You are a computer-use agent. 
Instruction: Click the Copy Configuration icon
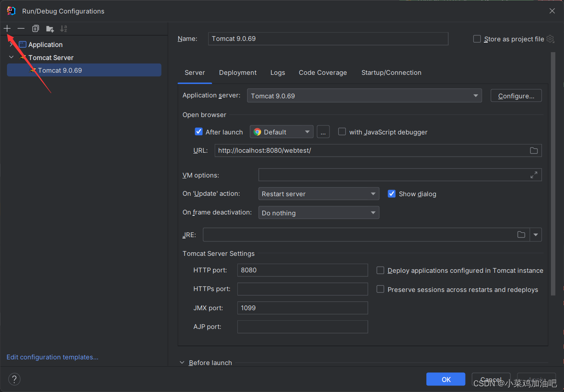click(35, 29)
